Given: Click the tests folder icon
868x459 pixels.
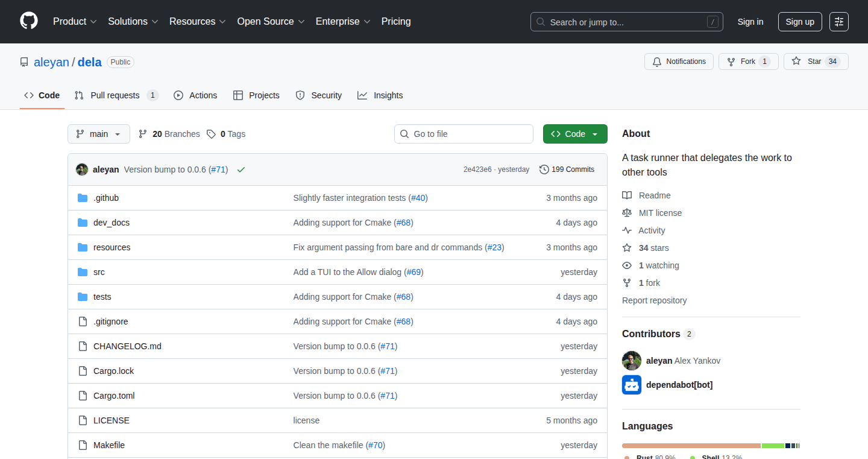Looking at the screenshot, I should tap(83, 297).
